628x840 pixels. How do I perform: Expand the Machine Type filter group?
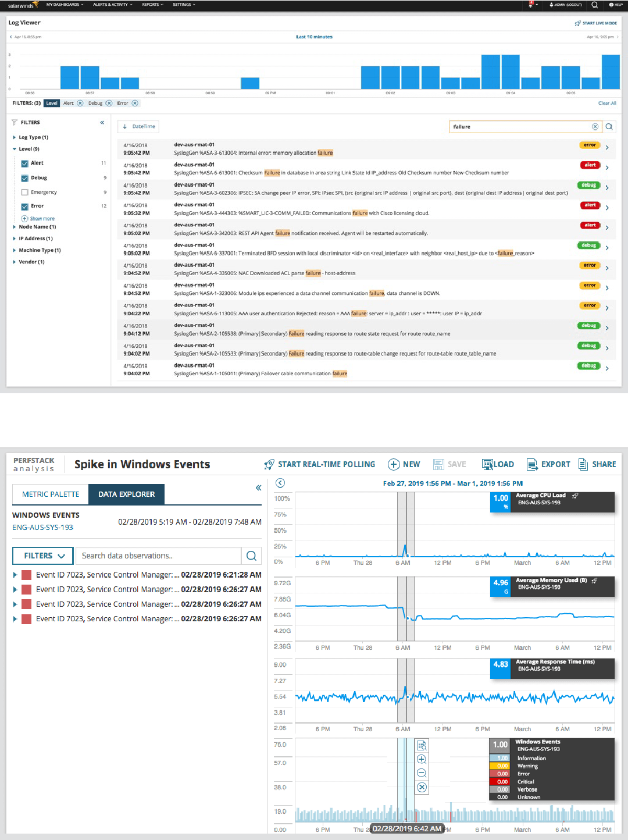click(15, 250)
